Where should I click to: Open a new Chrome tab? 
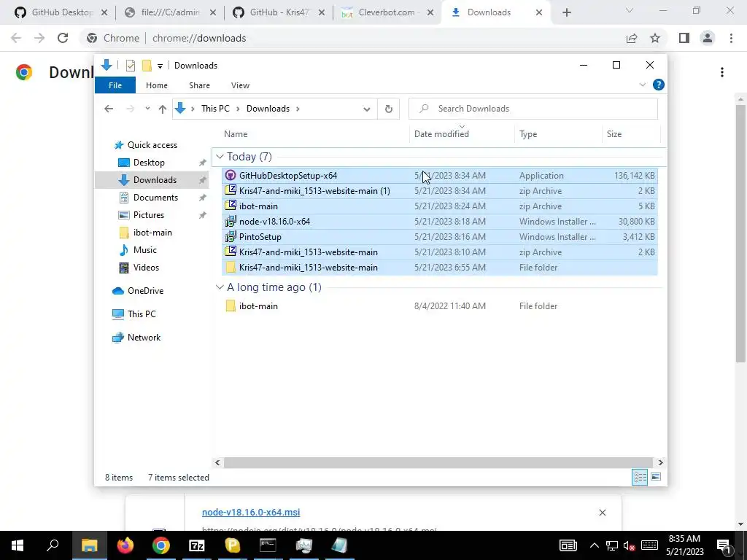coord(566,12)
